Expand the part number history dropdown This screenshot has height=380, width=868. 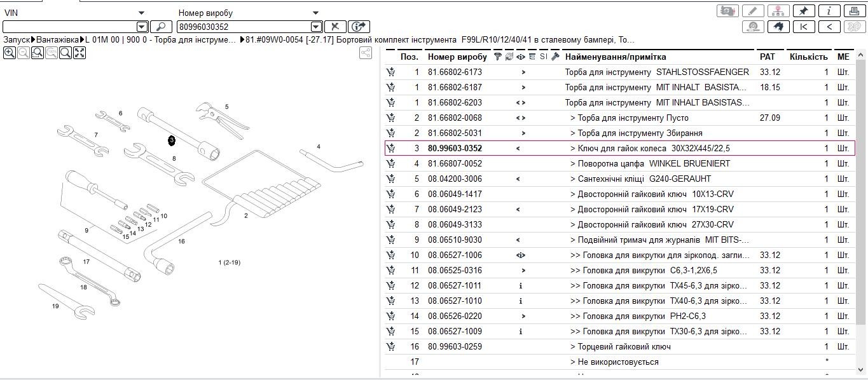(x=316, y=27)
